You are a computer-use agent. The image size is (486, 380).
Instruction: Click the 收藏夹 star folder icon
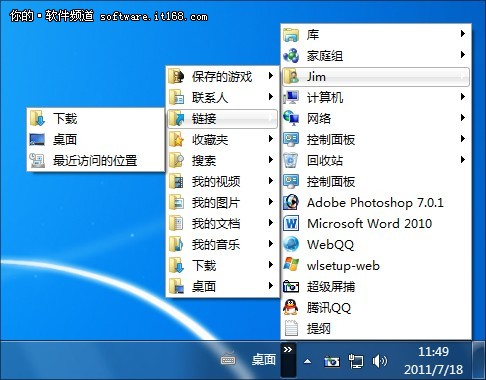[x=176, y=140]
